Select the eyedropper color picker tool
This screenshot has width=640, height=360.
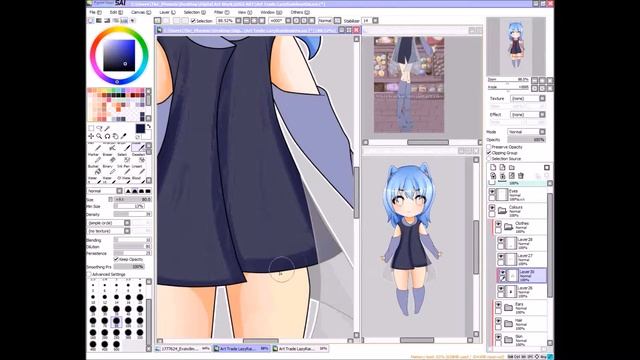[x=124, y=136]
